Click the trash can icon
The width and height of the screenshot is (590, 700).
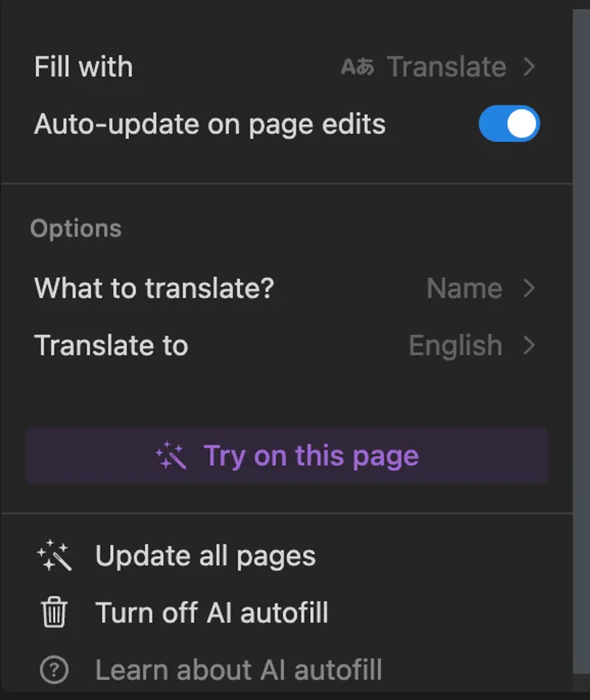tap(54, 613)
